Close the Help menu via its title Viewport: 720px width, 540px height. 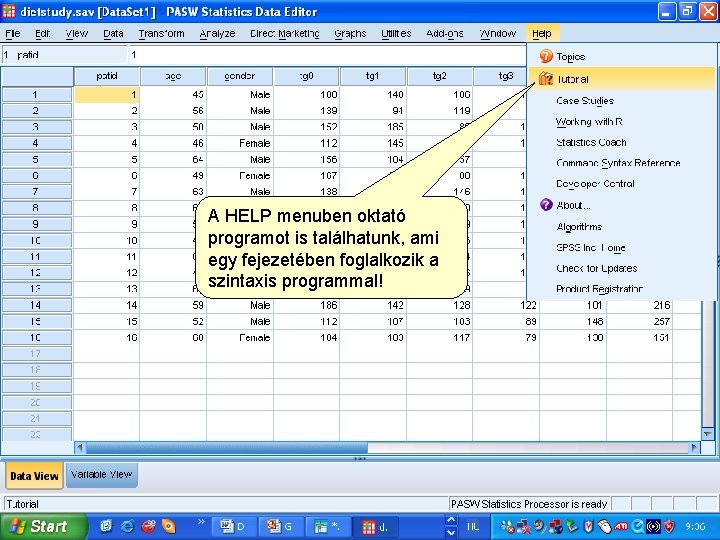(x=542, y=34)
